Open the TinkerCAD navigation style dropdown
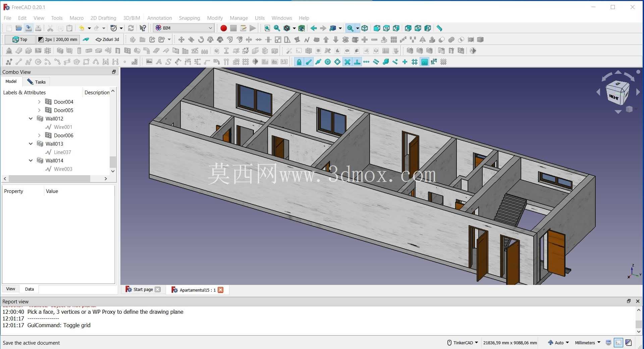644x349 pixels. (463, 343)
